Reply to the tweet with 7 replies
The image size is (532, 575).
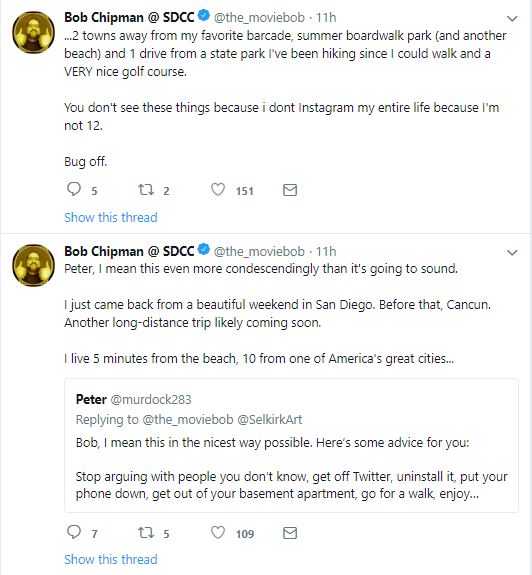click(x=74, y=532)
